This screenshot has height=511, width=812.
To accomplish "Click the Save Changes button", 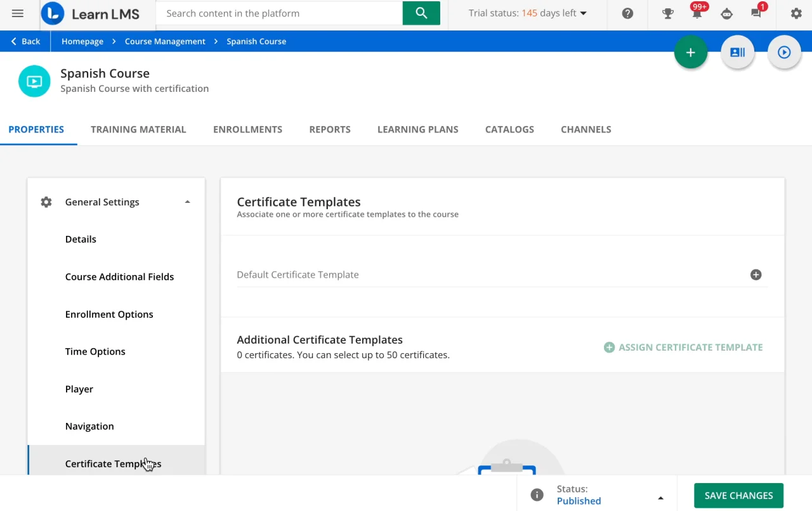I will point(738,496).
